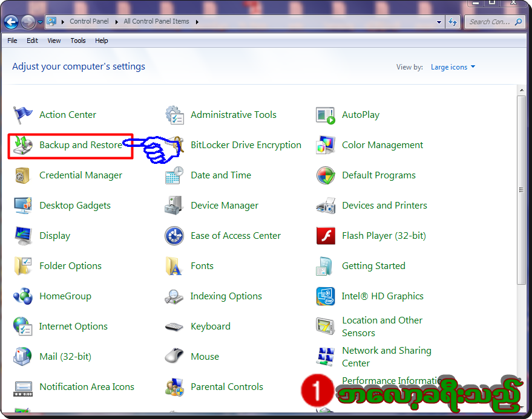
Task: Open the Intel HD Graphics icon
Action: click(326, 296)
